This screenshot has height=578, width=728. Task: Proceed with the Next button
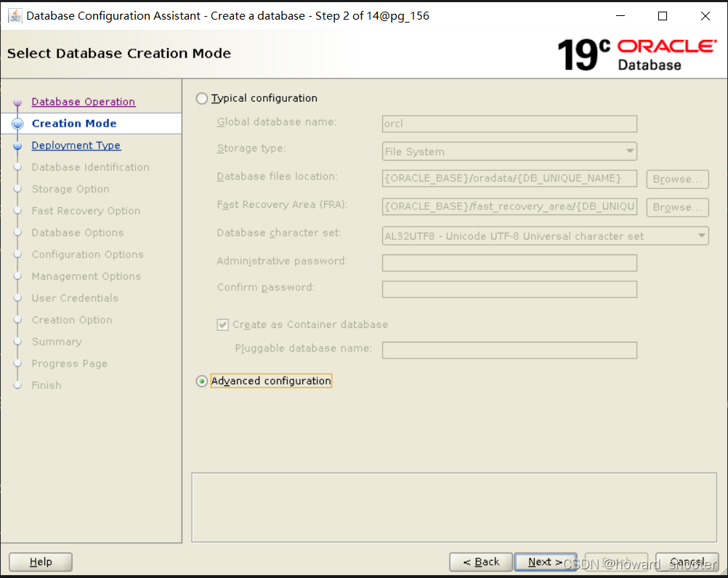(x=546, y=562)
